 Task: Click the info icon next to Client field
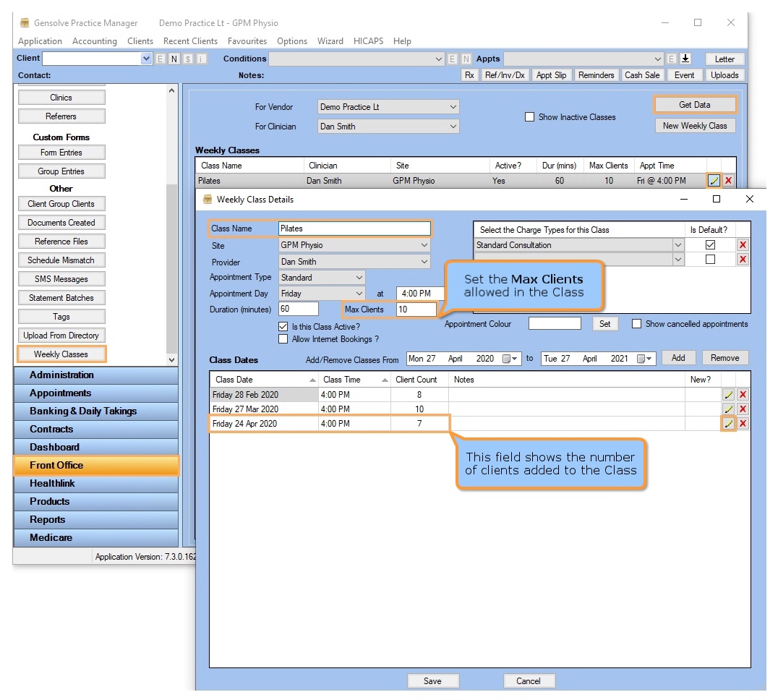[201, 59]
